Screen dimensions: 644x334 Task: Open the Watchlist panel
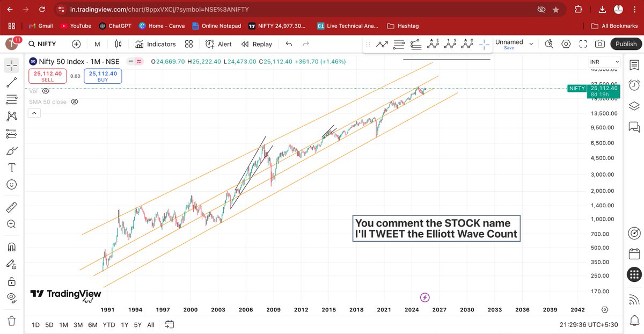[634, 66]
